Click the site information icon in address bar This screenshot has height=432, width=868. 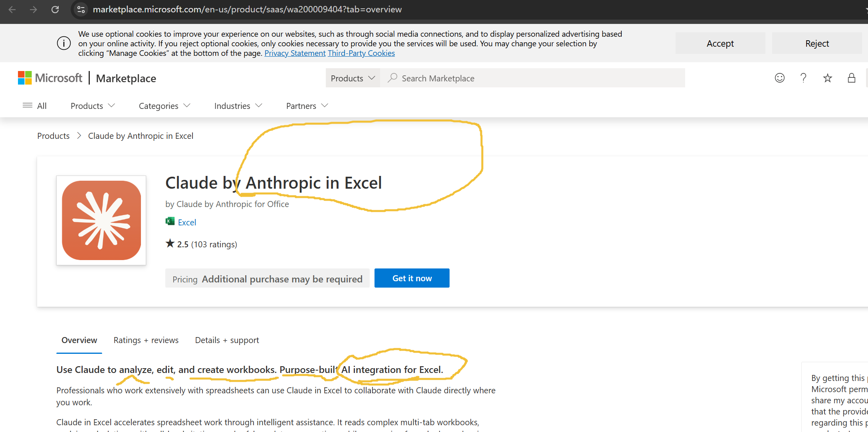(x=81, y=9)
